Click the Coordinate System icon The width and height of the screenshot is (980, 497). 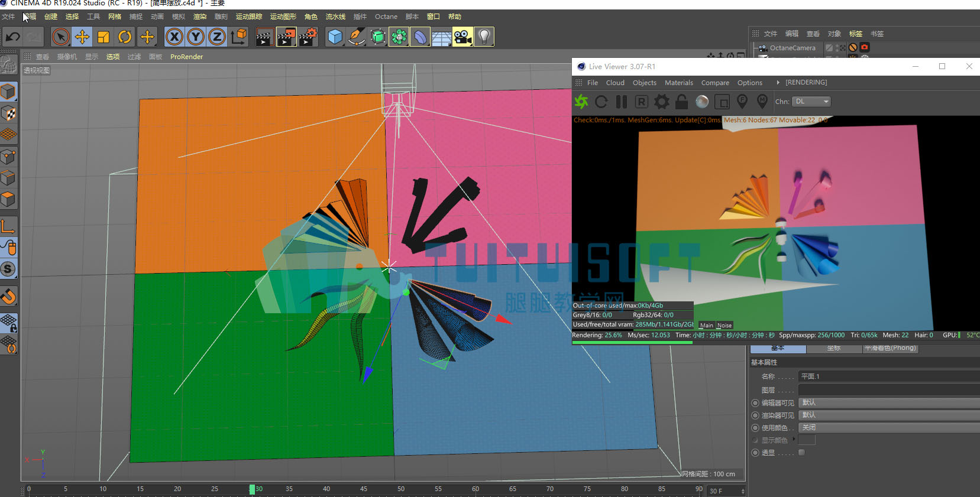(239, 37)
